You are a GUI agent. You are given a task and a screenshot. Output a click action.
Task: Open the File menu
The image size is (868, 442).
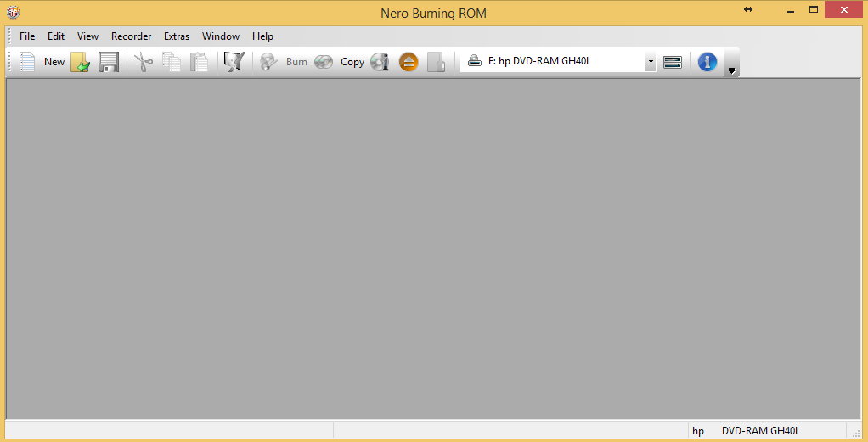pyautogui.click(x=27, y=36)
